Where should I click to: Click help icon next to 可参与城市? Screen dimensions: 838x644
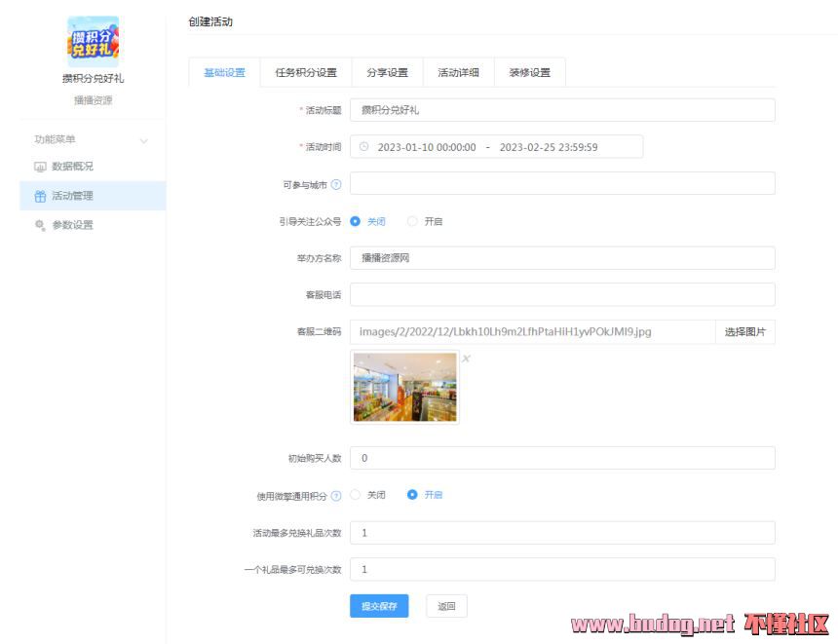pos(336,184)
